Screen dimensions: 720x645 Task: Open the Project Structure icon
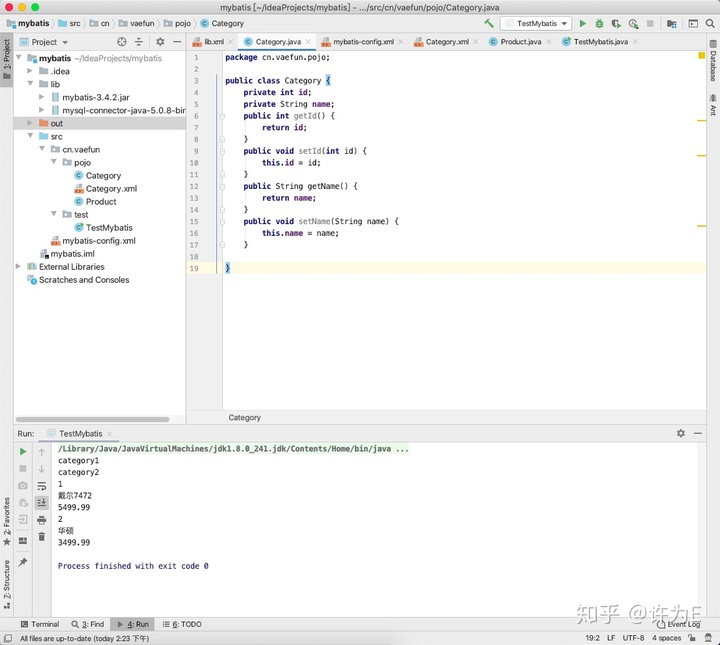672,23
